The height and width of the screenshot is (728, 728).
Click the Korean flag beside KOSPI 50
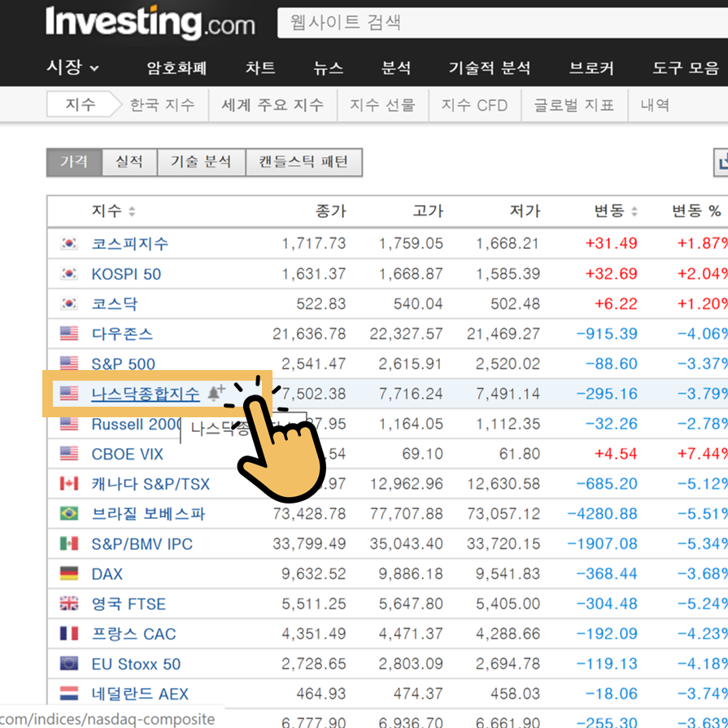(x=69, y=273)
